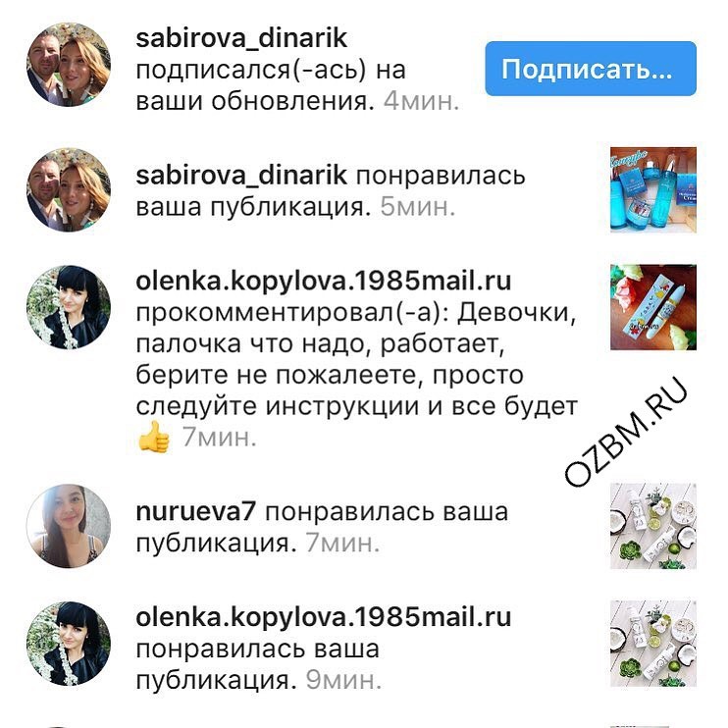Open sabirova_dinarik avatar in the follow notification

[x=69, y=65]
